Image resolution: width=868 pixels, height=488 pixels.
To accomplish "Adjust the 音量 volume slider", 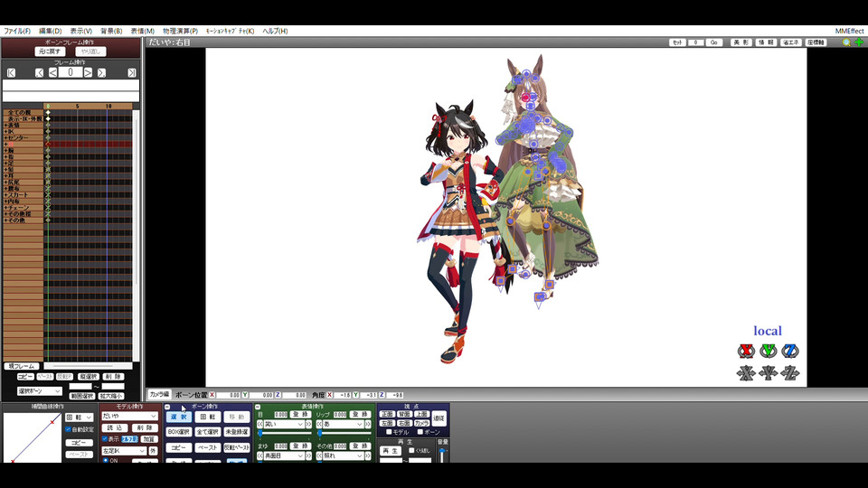I will [442, 455].
